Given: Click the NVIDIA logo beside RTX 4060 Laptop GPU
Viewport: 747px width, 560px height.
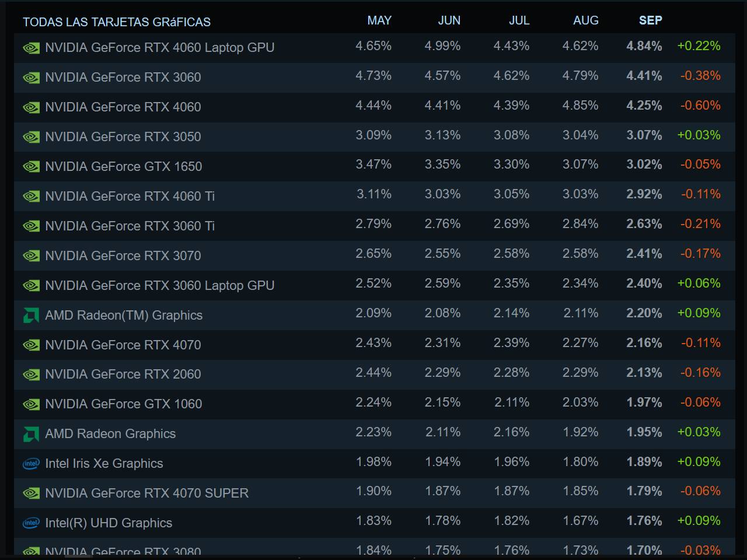Looking at the screenshot, I should click(31, 48).
